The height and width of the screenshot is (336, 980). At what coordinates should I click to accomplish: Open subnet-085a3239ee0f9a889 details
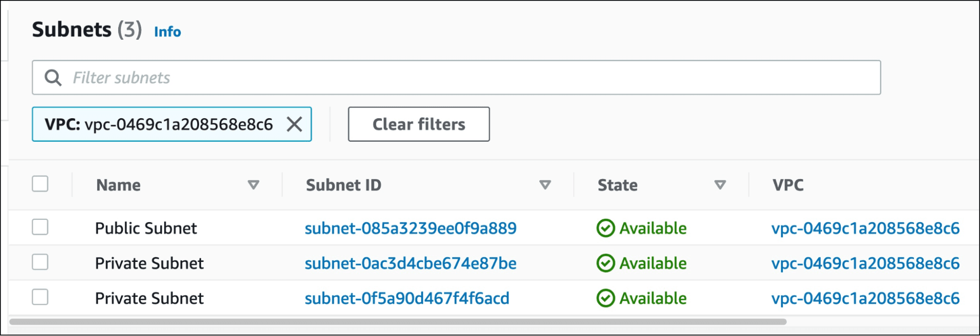[410, 228]
